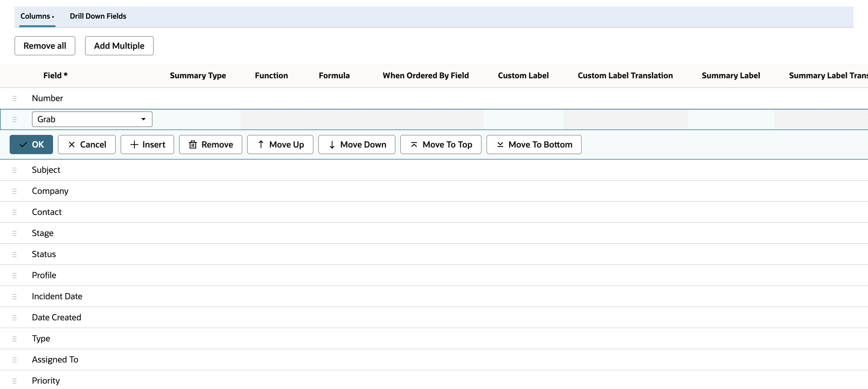The width and height of the screenshot is (868, 389).
Task: Click the Custom Label Translation header
Action: pyautogui.click(x=625, y=75)
